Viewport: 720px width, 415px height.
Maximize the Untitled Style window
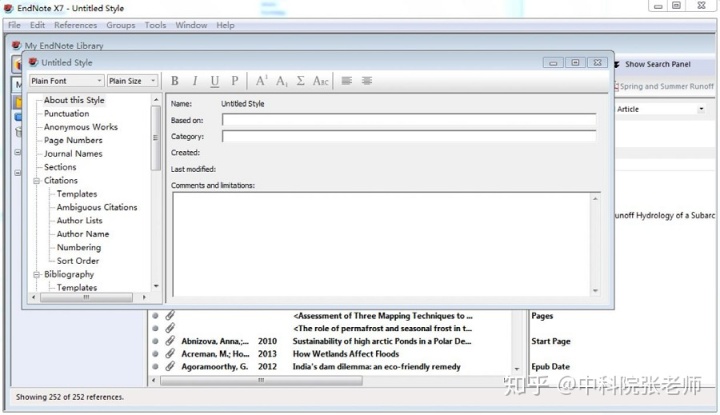click(x=575, y=62)
